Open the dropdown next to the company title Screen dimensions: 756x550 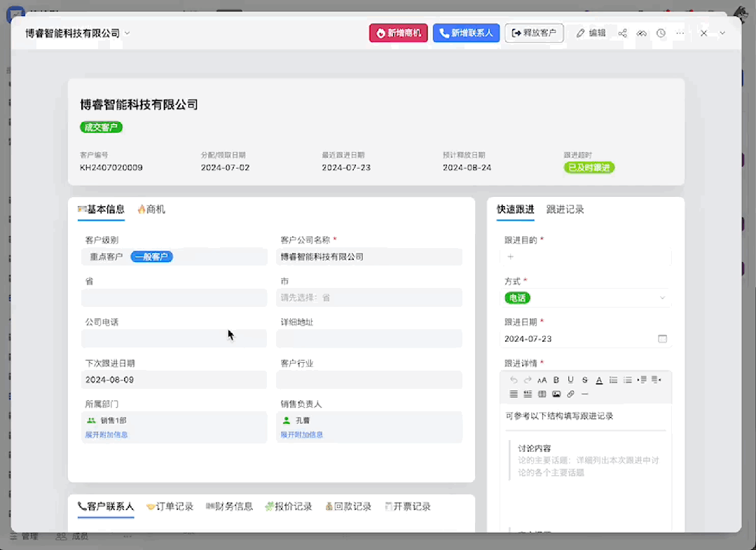click(127, 33)
